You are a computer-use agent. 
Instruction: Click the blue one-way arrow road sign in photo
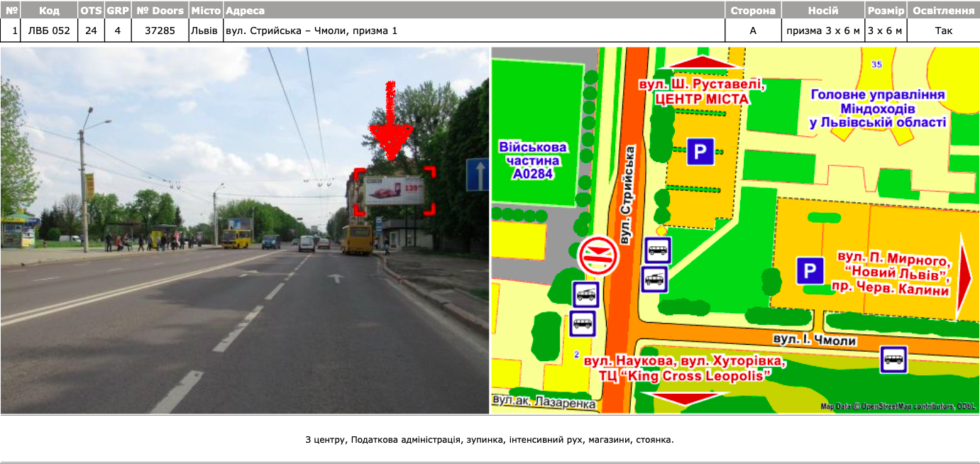coord(477,175)
